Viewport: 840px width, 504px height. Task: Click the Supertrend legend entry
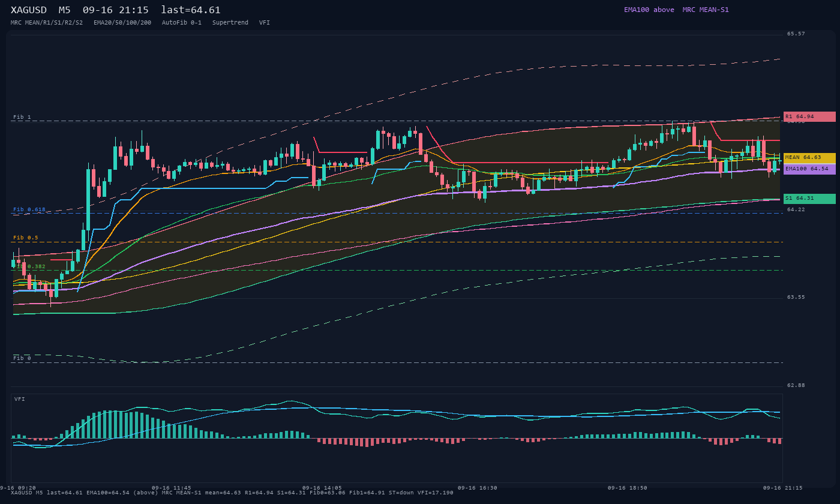(x=230, y=23)
